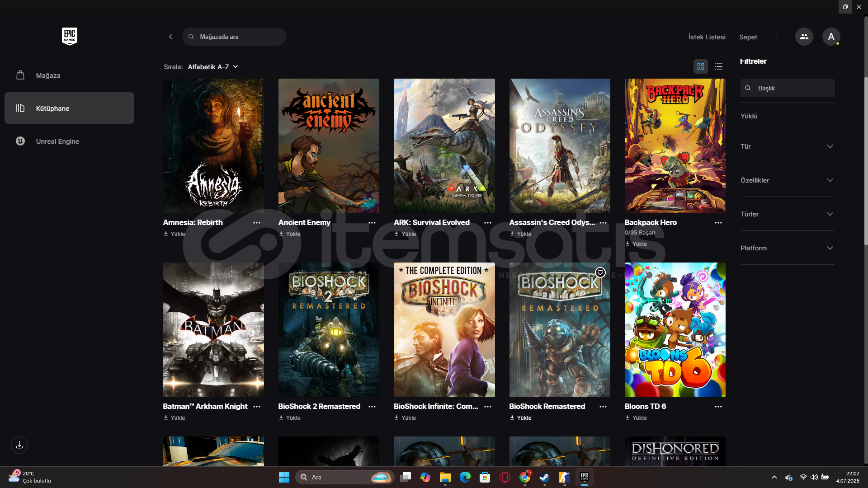
Task: Expand the Tür filter
Action: pyautogui.click(x=787, y=146)
